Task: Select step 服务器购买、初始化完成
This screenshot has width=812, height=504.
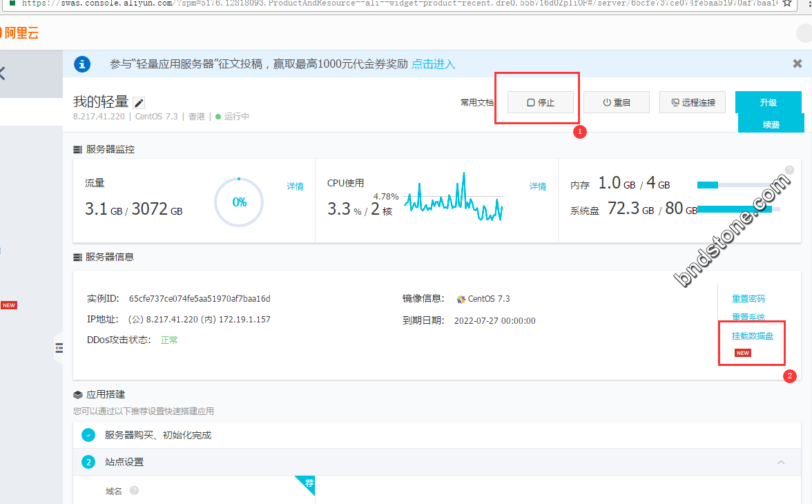Action: pyautogui.click(x=437, y=435)
